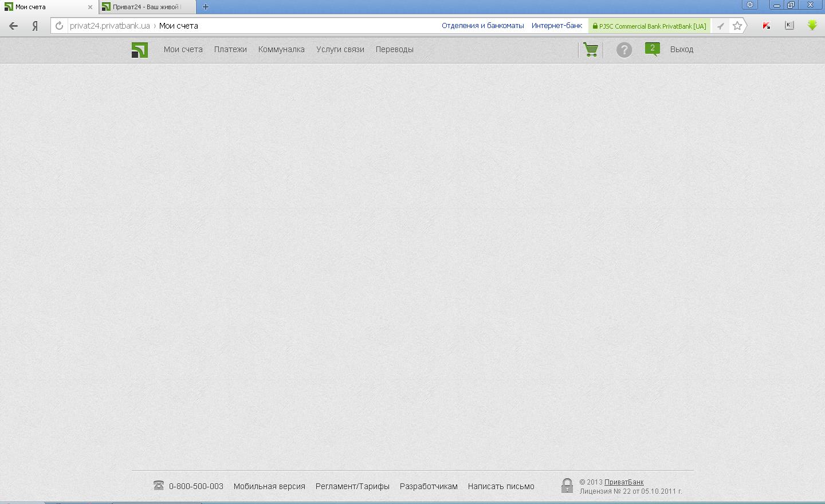Open the red Kaspersky extension icon
This screenshot has width=825, height=504.
766,26
